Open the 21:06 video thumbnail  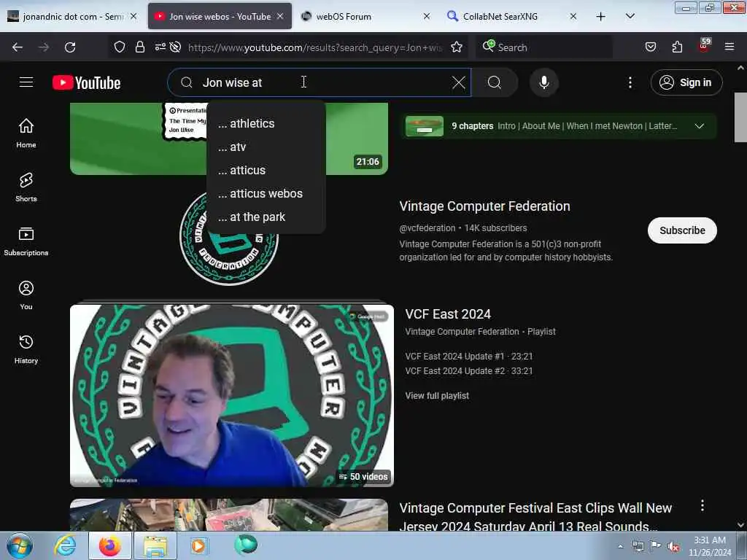tap(228, 138)
